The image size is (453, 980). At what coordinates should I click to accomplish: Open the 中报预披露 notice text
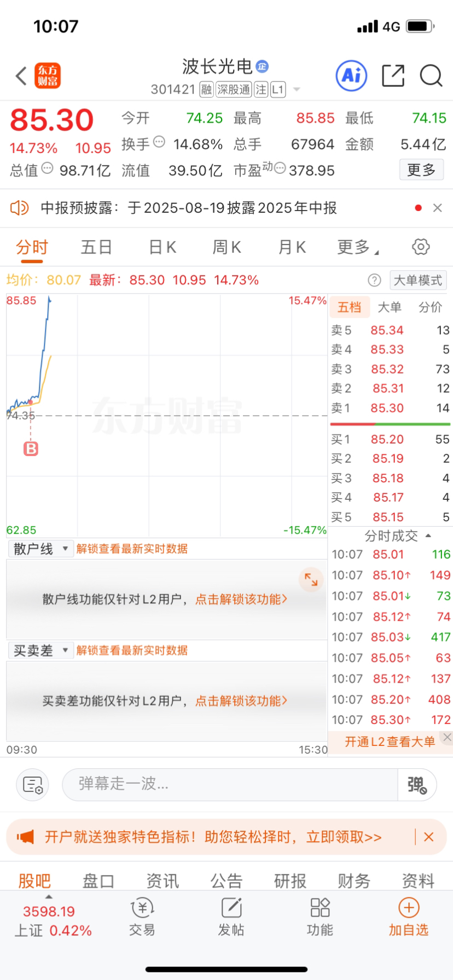pos(189,208)
